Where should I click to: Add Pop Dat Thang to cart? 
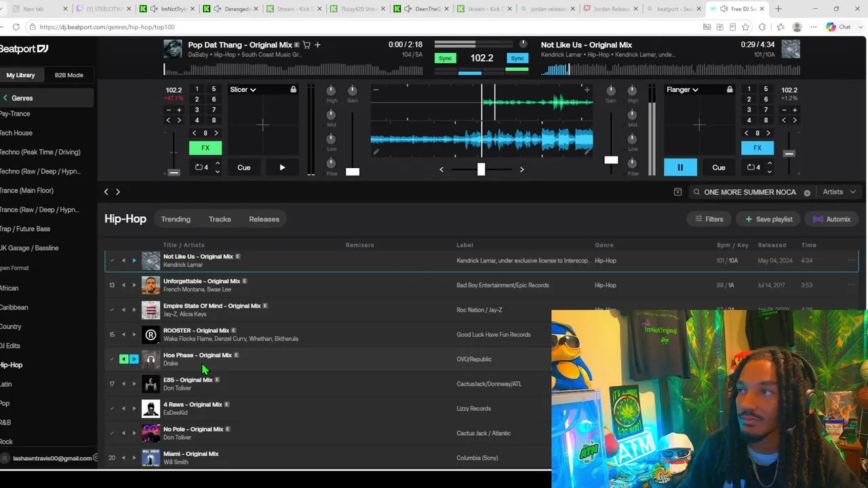(x=307, y=45)
